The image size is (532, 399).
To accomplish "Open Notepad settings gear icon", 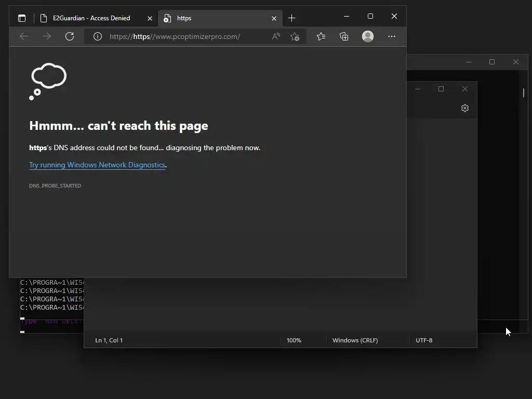I will (x=465, y=108).
